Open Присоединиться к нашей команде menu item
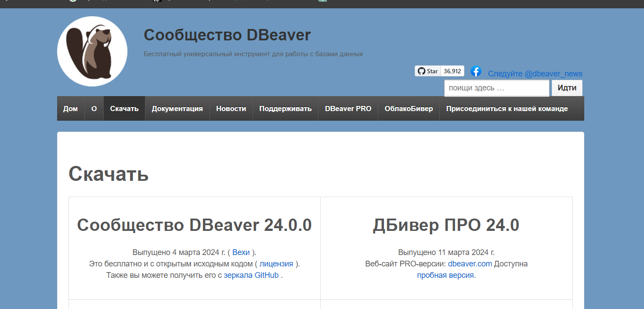 (x=507, y=108)
